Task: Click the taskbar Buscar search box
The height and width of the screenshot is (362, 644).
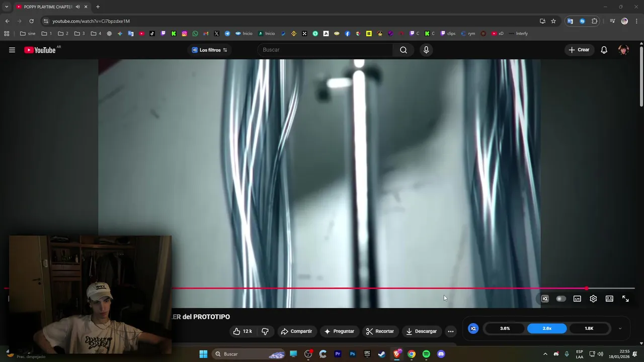Action: [249, 354]
